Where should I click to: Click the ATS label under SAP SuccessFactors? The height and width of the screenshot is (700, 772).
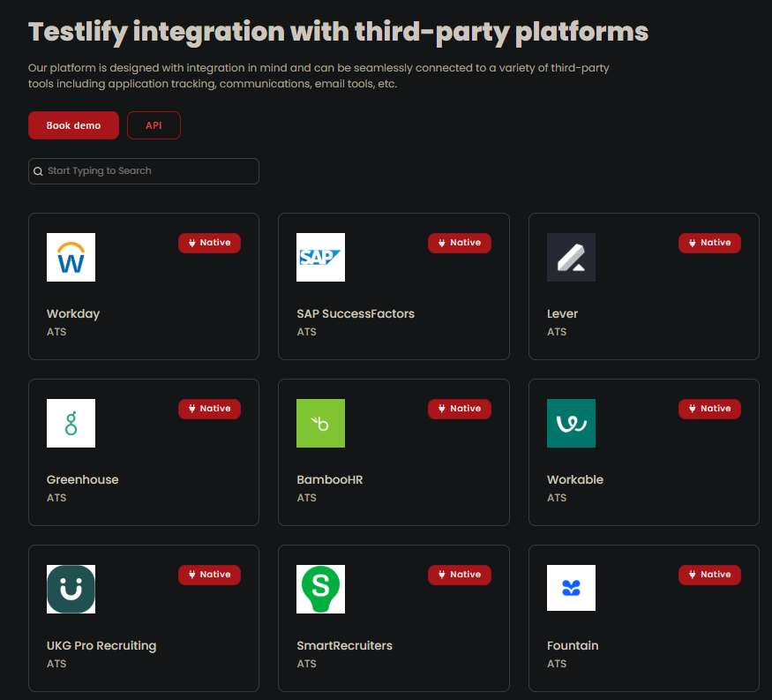(x=306, y=332)
